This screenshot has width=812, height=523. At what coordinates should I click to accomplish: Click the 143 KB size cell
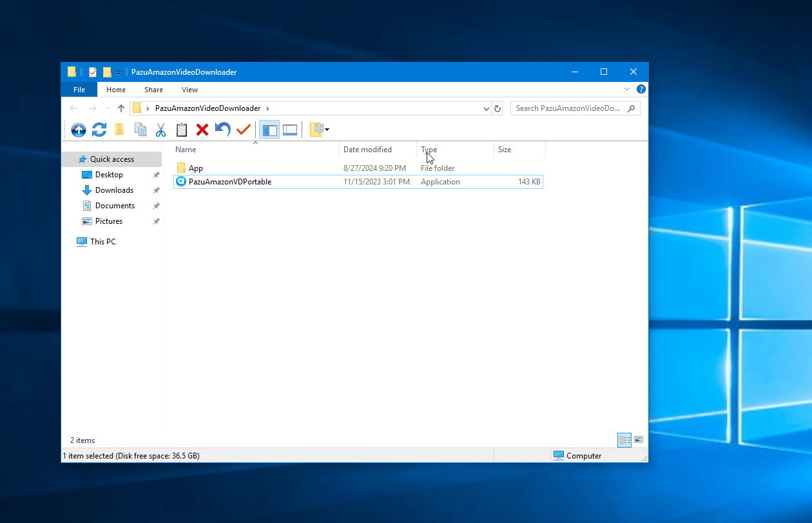529,182
